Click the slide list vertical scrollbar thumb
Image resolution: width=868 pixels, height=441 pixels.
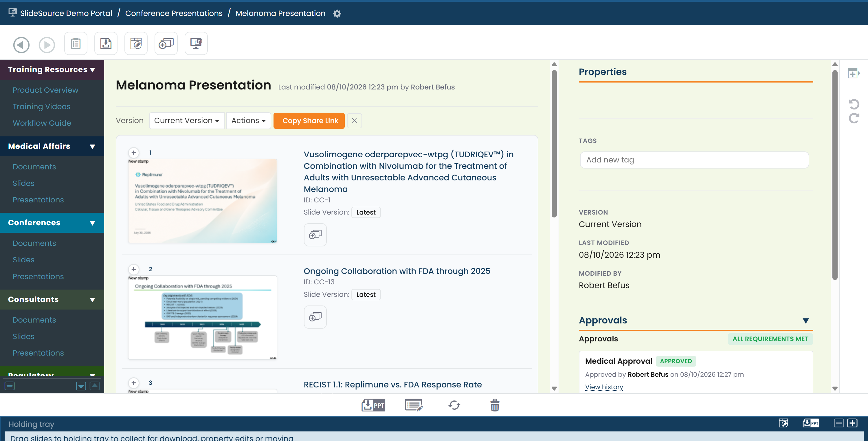pyautogui.click(x=554, y=143)
